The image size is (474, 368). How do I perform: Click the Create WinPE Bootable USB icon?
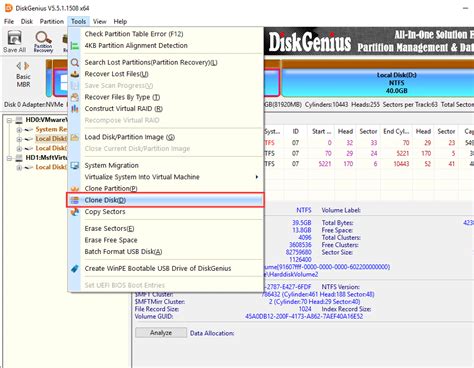point(75,269)
